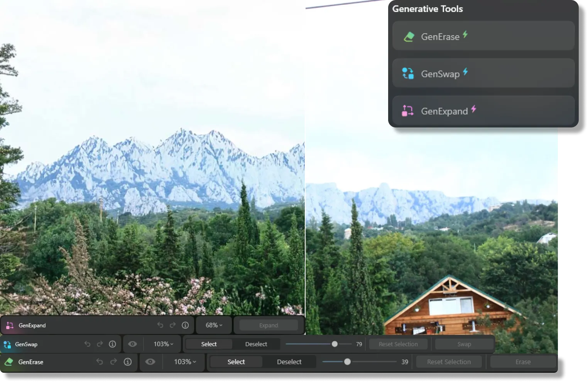Toggle preview eye in GenSwap toolbar
The height and width of the screenshot is (382, 588).
click(132, 344)
